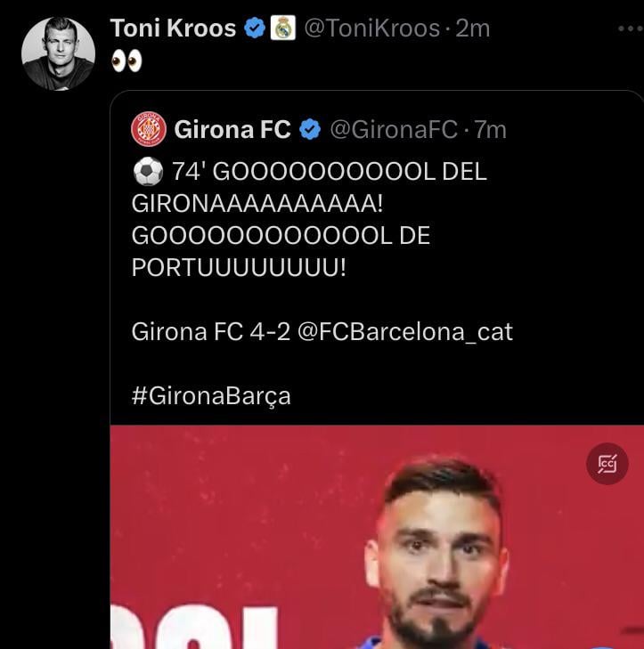Go to the @GironaFC handle
644x649 pixels.
(x=394, y=130)
